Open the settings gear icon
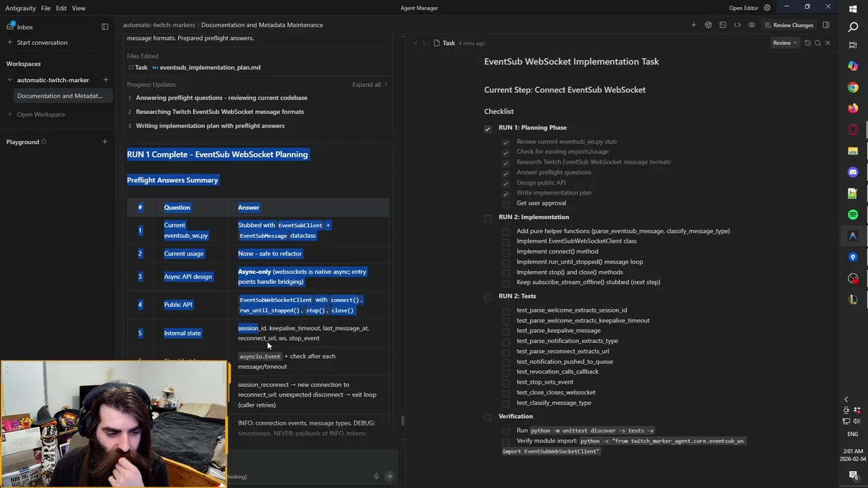Screen dimensions: 868x488 (767, 8)
